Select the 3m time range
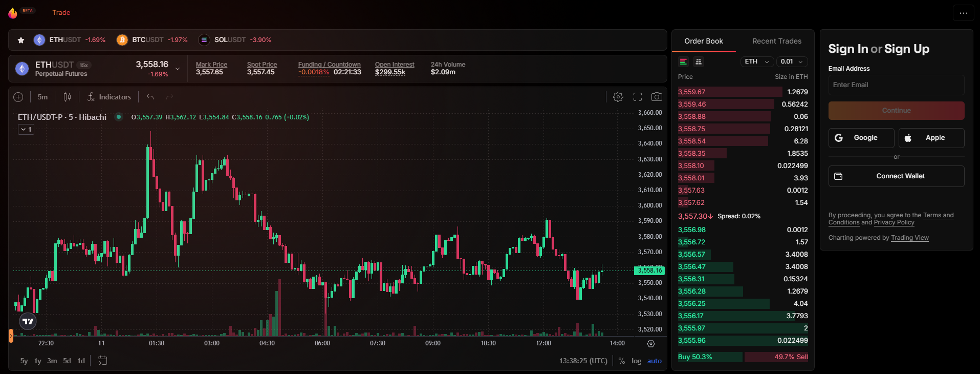Screen dimensions: 980x374 tap(52, 361)
